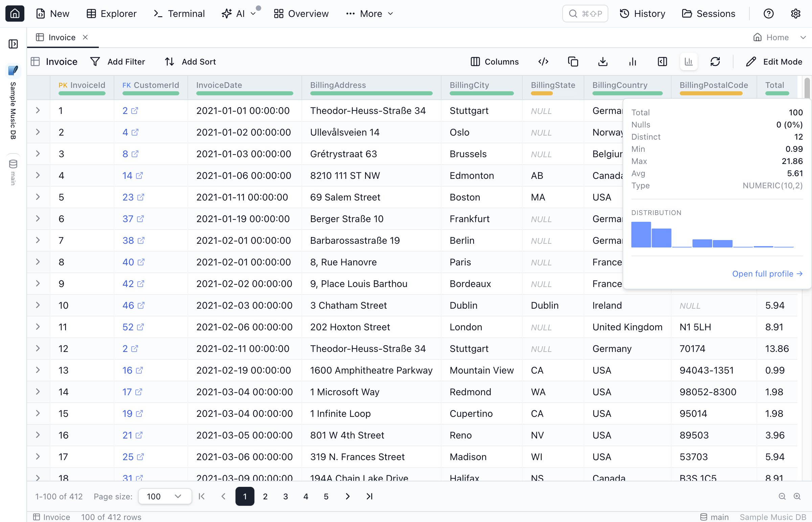The width and height of the screenshot is (812, 522).
Task: Expand row for invoice 7
Action: click(38, 240)
